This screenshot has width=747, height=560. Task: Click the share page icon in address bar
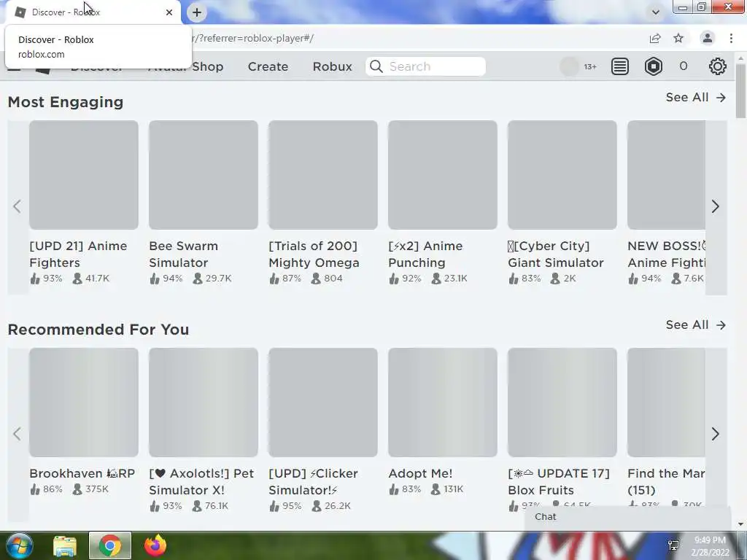[x=655, y=38]
